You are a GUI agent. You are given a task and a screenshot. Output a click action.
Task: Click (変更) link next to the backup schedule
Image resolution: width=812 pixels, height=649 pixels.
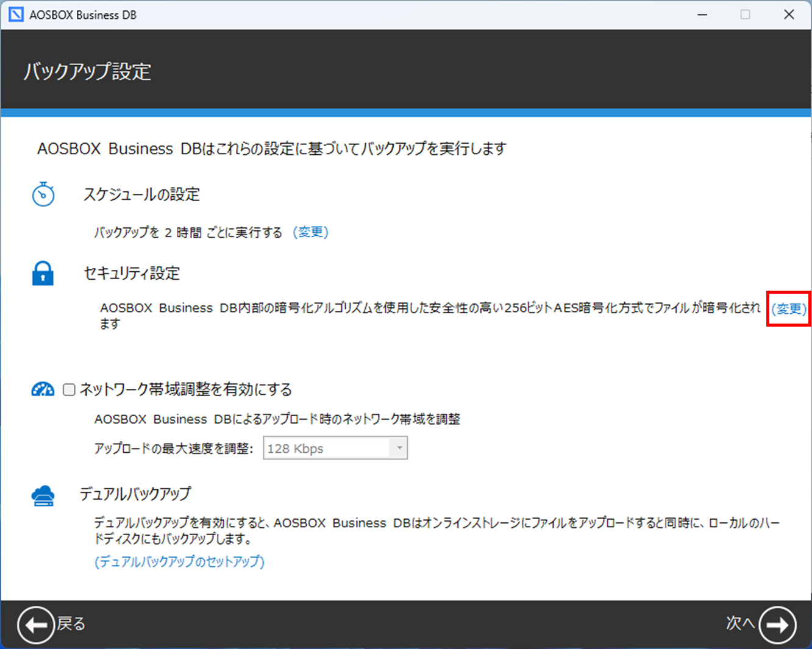coord(311,232)
